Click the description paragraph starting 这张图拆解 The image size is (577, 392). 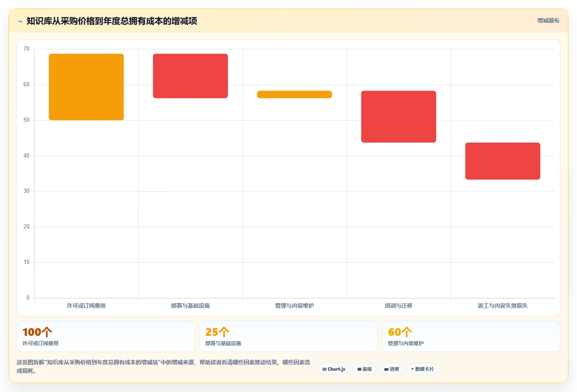click(x=164, y=366)
